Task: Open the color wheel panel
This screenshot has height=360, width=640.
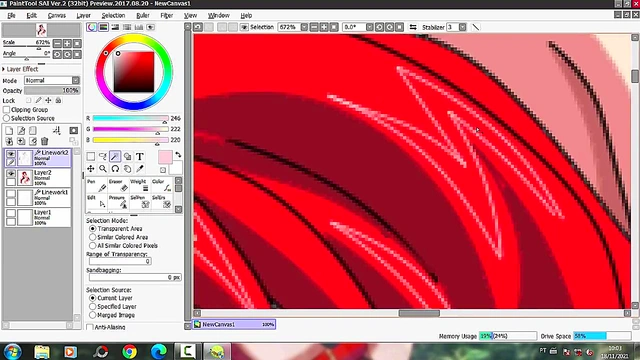Action: pos(91,27)
